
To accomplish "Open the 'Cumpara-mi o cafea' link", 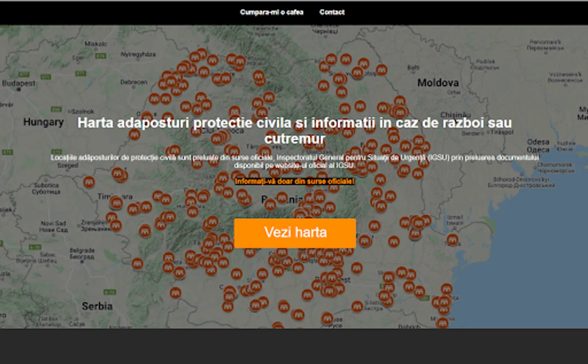I will pyautogui.click(x=271, y=12).
